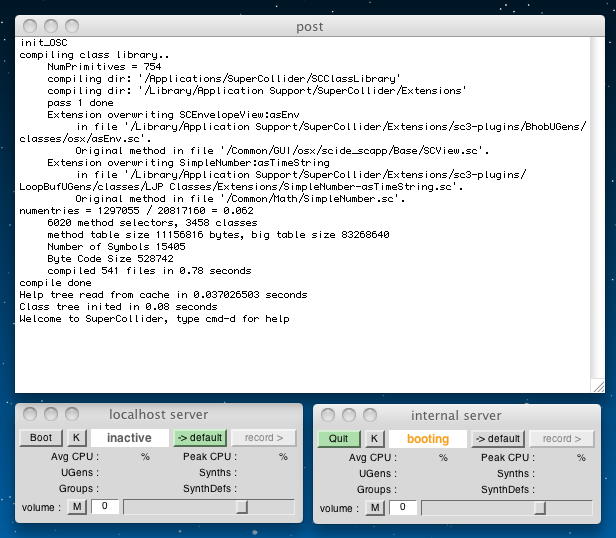The width and height of the screenshot is (616, 538).
Task: Click 'compiling class library..' line
Action: click(94, 55)
